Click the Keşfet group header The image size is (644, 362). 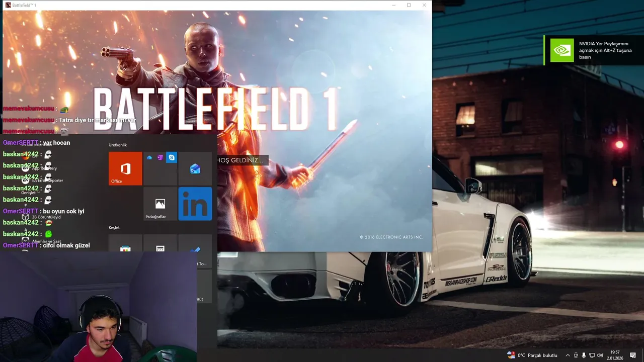(114, 227)
